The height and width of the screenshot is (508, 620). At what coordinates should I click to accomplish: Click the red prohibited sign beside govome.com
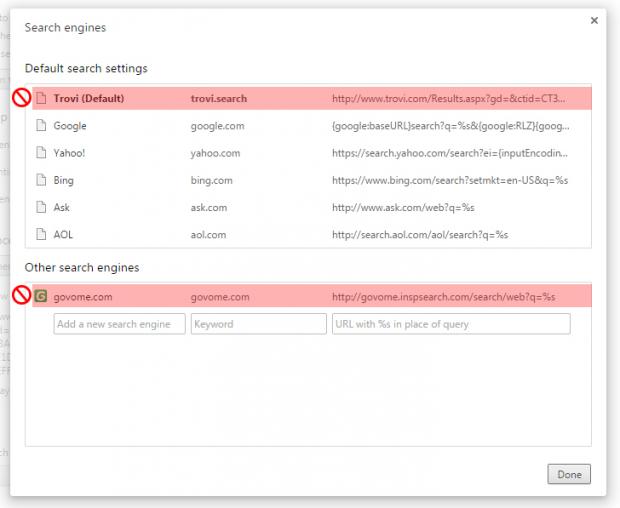20,295
